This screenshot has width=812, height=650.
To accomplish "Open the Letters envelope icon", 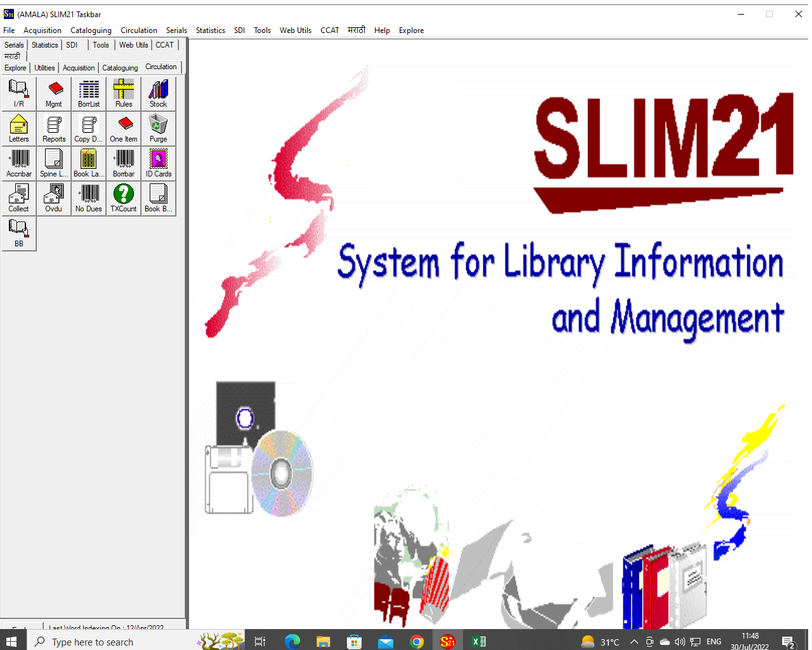I will point(19,129).
